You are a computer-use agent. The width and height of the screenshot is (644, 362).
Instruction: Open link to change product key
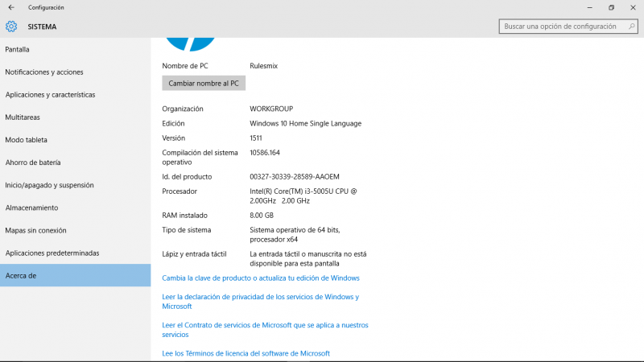(261, 278)
